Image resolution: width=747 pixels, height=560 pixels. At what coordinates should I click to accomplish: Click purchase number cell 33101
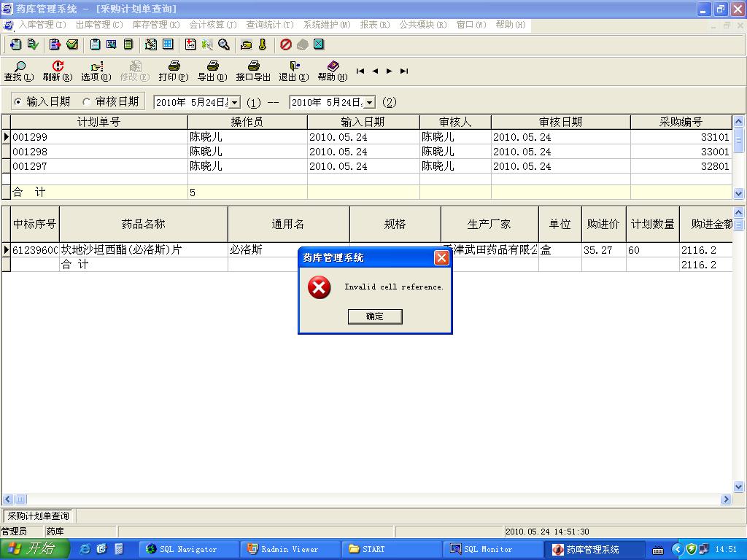(x=681, y=137)
